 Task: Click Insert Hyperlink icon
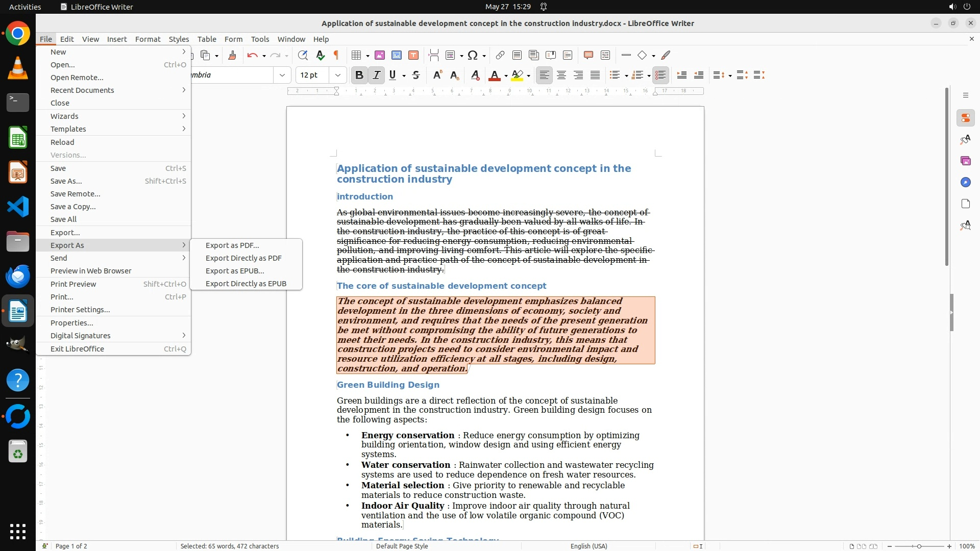point(500,55)
